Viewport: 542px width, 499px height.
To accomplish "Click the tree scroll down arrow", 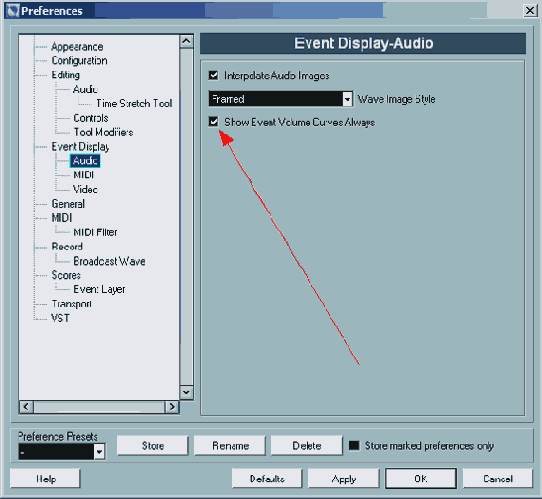I will pos(186,392).
